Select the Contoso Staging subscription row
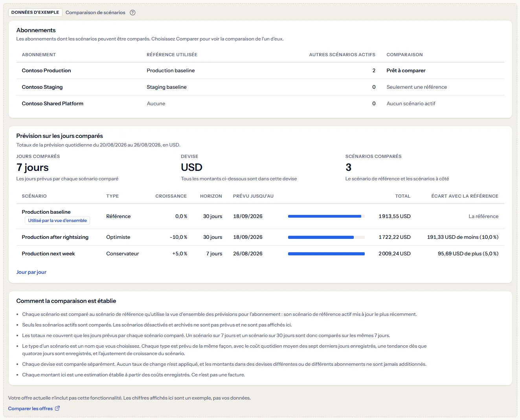 coord(260,87)
